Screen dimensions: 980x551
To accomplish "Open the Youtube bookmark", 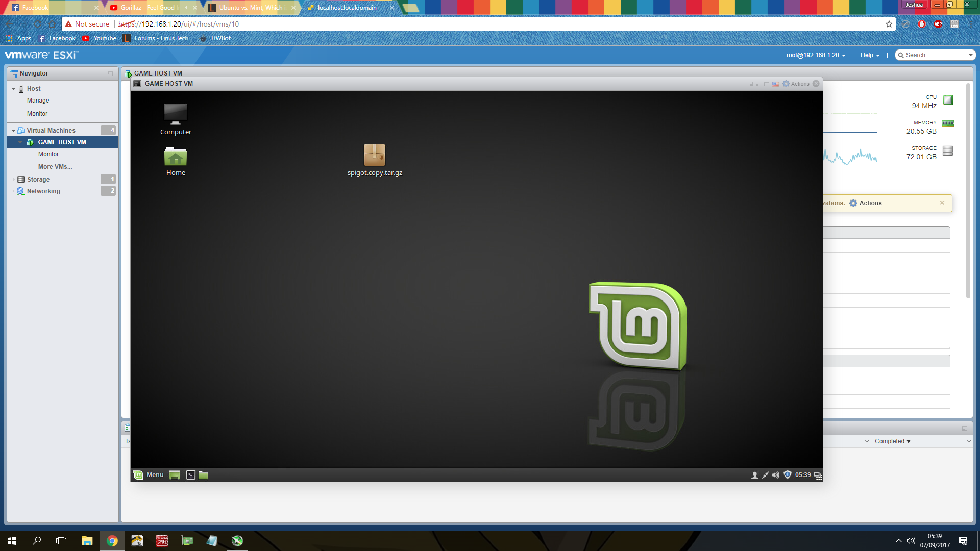I will coord(100,38).
